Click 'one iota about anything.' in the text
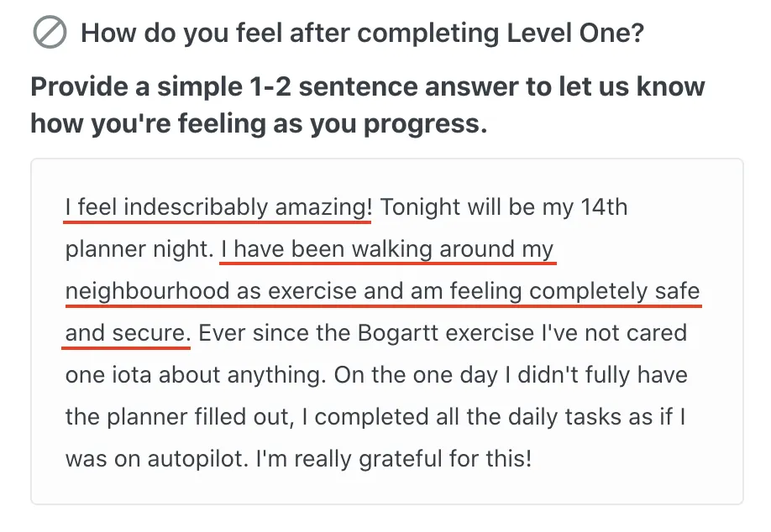The image size is (771, 532). click(x=196, y=375)
